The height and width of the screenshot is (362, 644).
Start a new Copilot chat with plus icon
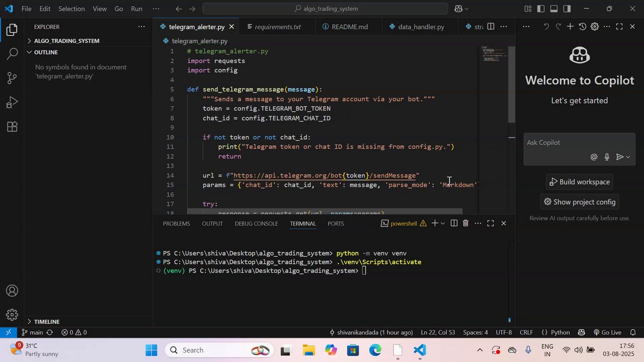tap(570, 27)
